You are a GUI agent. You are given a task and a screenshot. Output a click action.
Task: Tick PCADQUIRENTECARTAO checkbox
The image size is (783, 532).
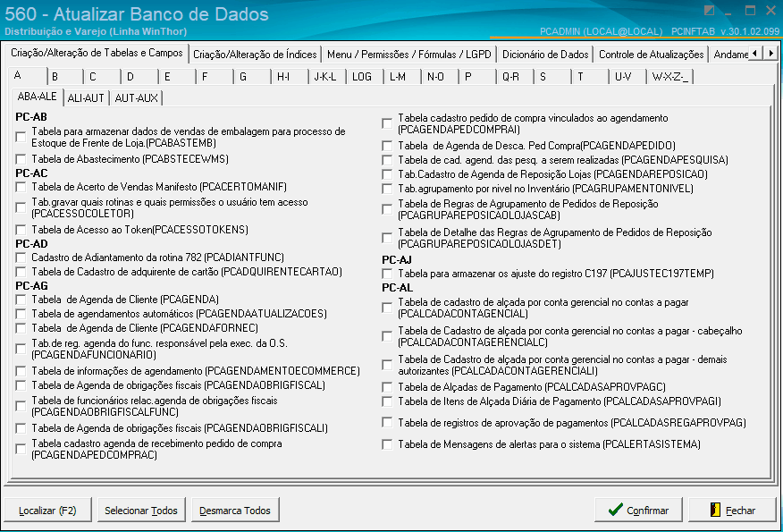pos(21,272)
